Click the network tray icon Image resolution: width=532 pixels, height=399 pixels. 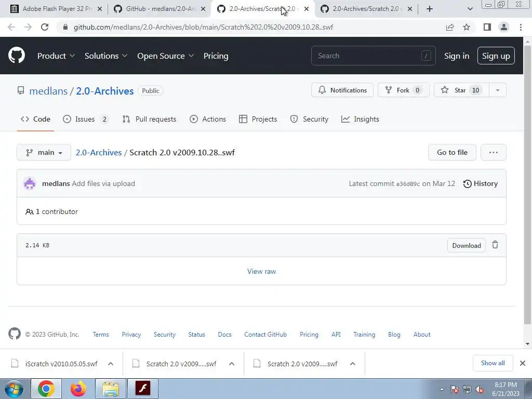pos(467,390)
